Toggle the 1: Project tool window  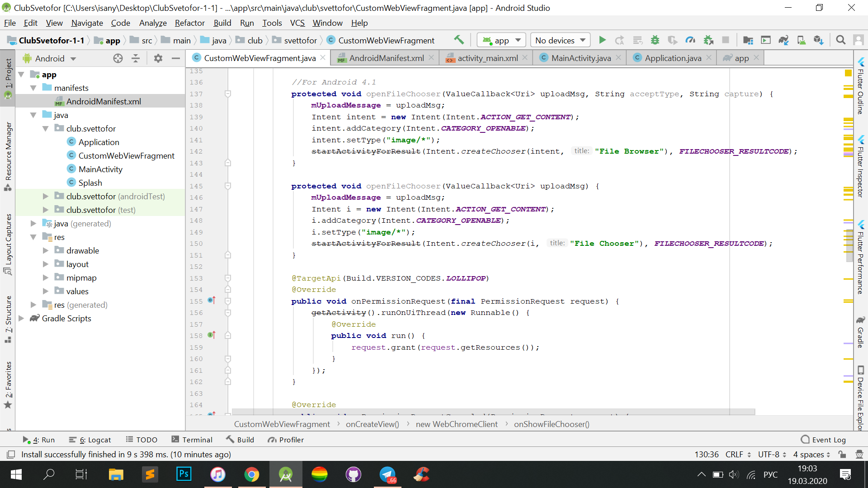tap(8, 76)
